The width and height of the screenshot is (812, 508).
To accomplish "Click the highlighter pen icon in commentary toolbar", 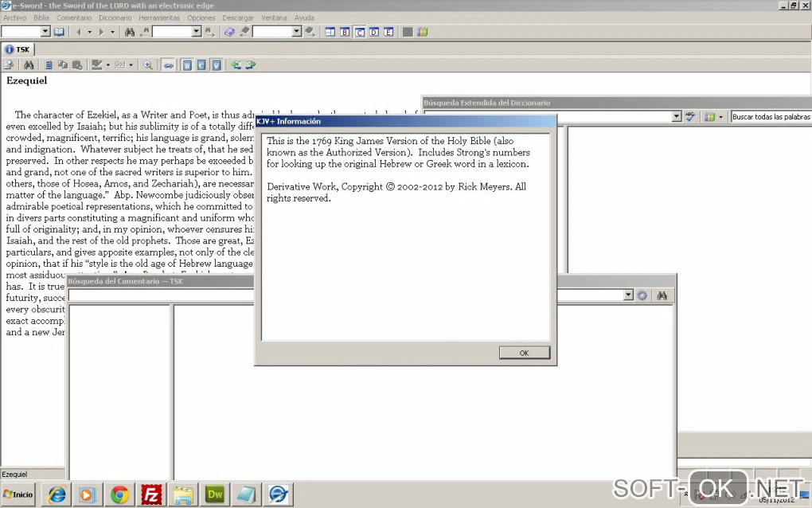I will click(97, 64).
